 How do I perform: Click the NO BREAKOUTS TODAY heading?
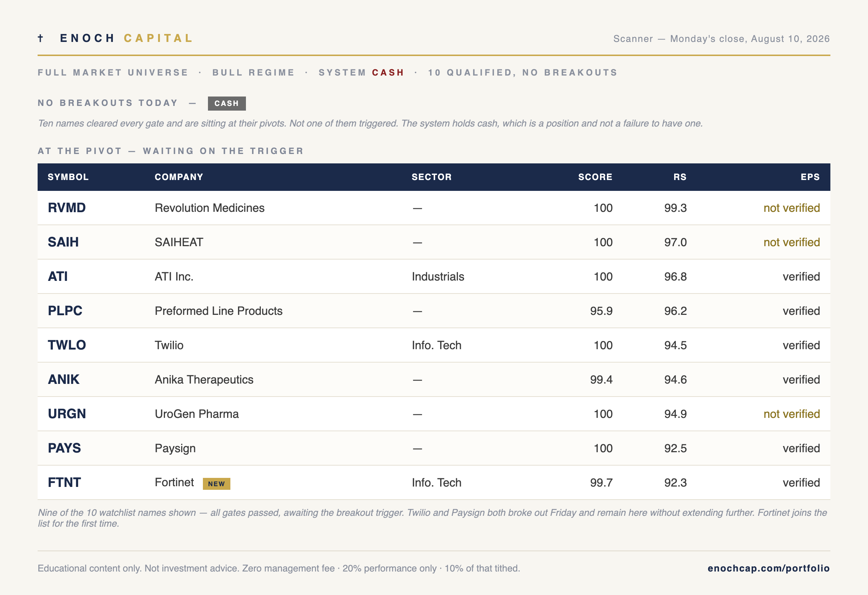click(x=107, y=103)
